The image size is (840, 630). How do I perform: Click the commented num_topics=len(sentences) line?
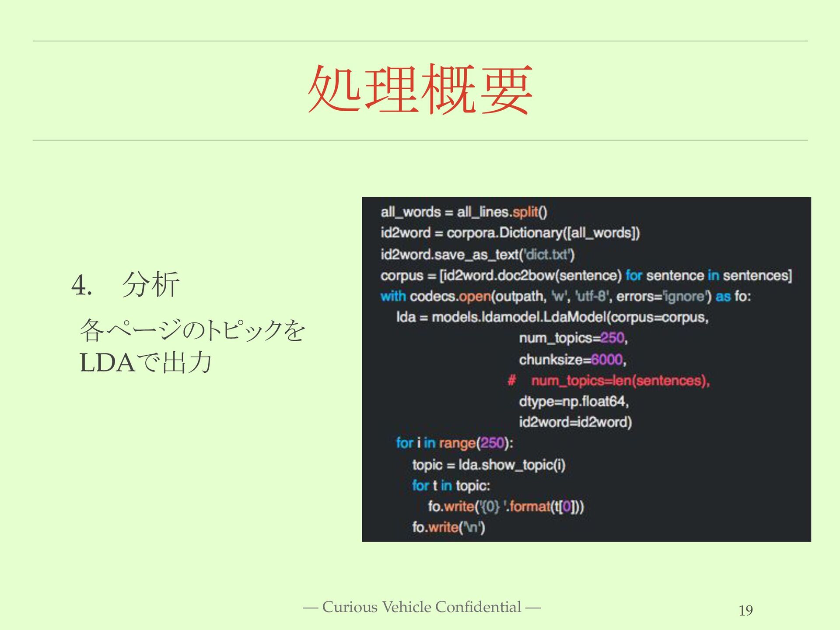tap(609, 381)
